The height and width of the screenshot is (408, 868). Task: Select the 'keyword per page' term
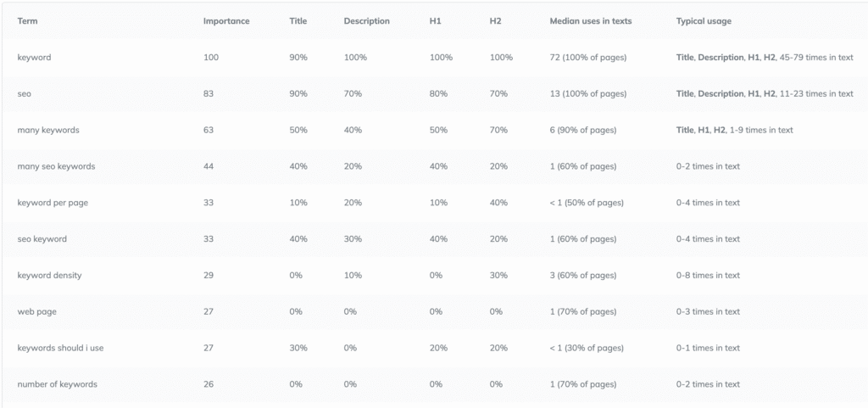[x=53, y=203]
